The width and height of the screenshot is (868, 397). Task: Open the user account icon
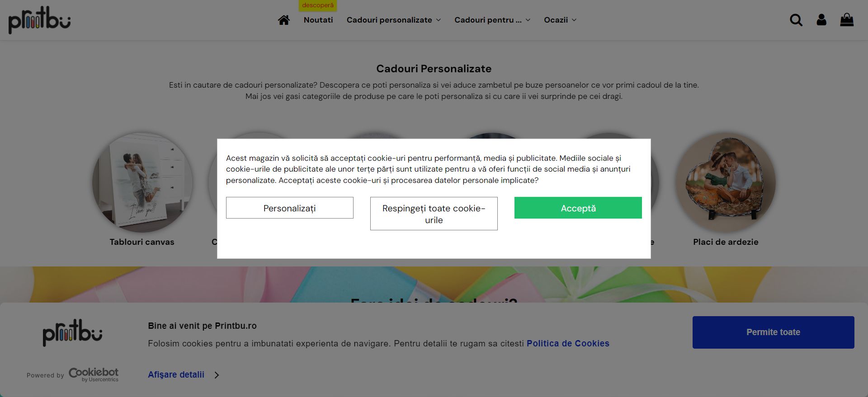[x=821, y=20]
